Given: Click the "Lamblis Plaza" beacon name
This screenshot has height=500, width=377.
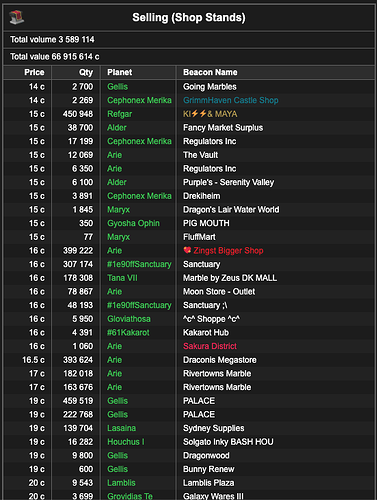Looking at the screenshot, I should pyautogui.click(x=209, y=483).
